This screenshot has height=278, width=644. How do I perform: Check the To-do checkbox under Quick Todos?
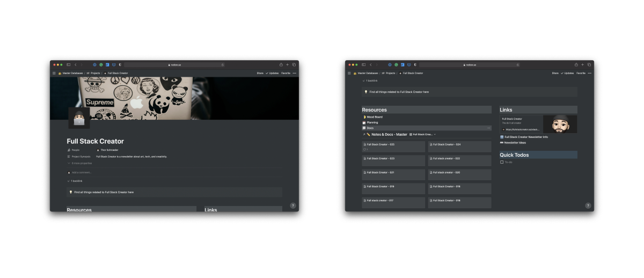coord(502,162)
